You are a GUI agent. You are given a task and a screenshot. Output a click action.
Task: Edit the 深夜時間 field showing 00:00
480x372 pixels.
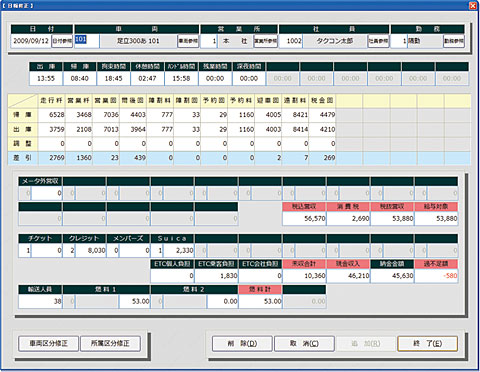click(x=249, y=79)
